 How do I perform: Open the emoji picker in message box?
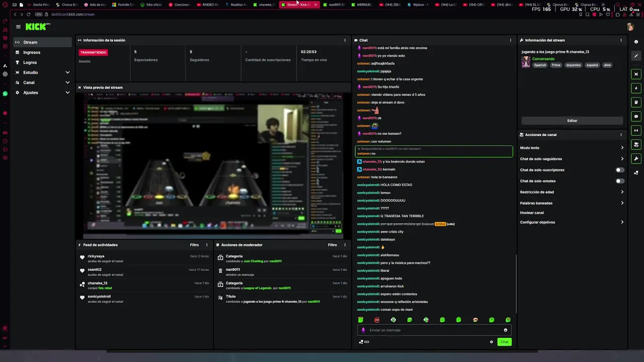[505, 330]
